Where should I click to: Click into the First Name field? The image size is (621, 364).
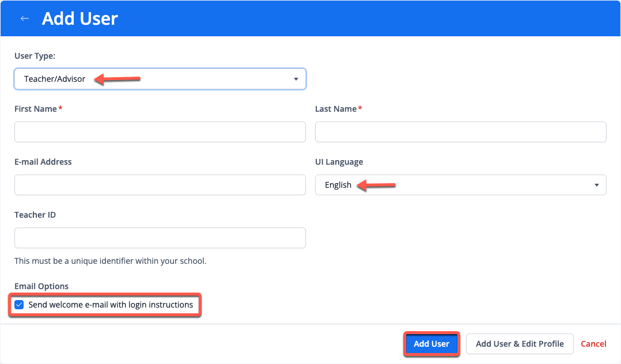160,132
